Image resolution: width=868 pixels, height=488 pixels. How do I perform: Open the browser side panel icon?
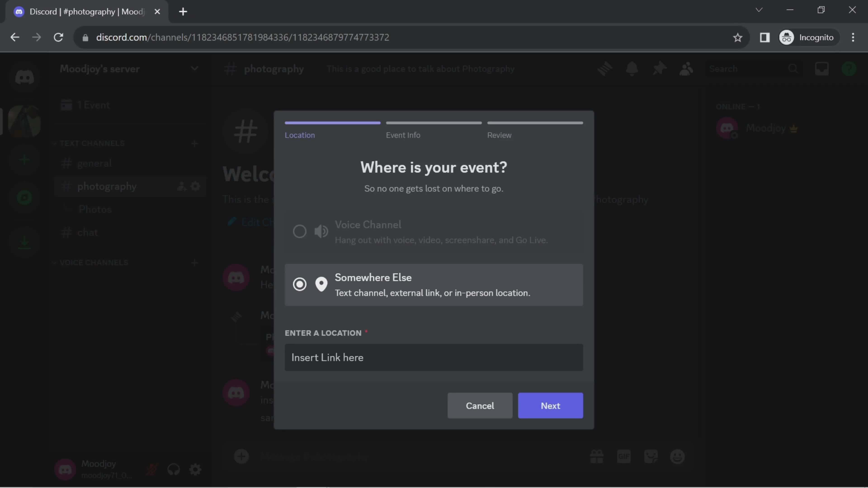tap(764, 37)
